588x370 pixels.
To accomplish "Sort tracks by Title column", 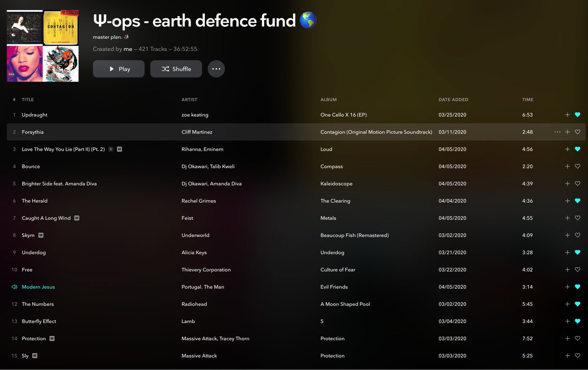I will click(x=28, y=100).
